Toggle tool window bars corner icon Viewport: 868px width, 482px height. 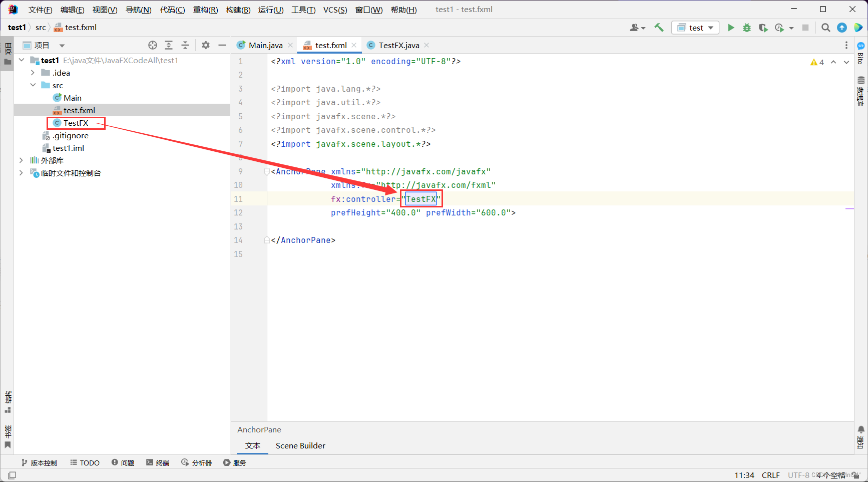12,475
